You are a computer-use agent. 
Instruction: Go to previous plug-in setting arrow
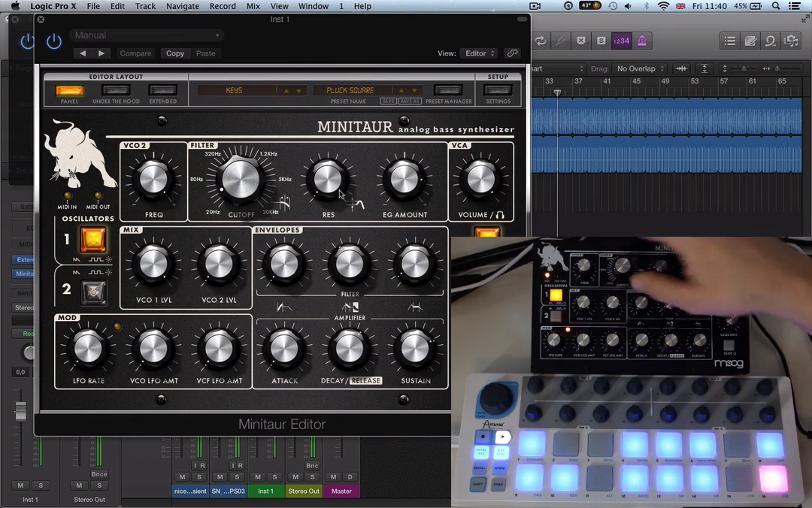[x=83, y=53]
